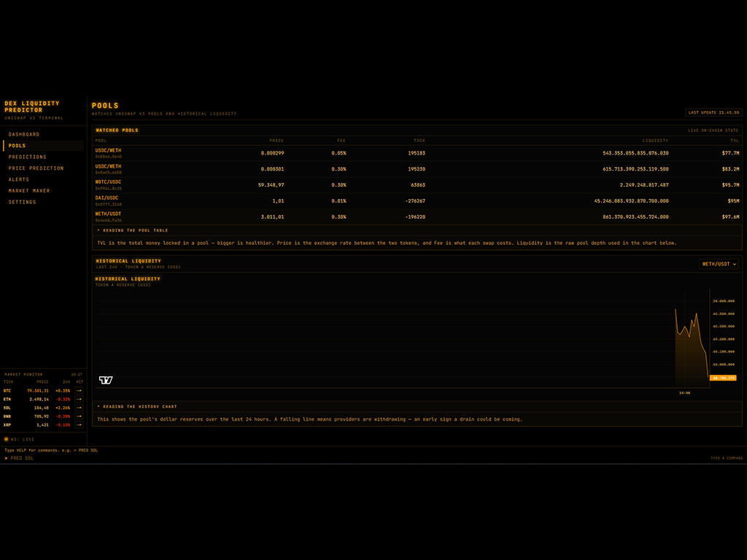The width and height of the screenshot is (747, 560).
Task: Click the arrow action button for ETH
Action: point(79,399)
